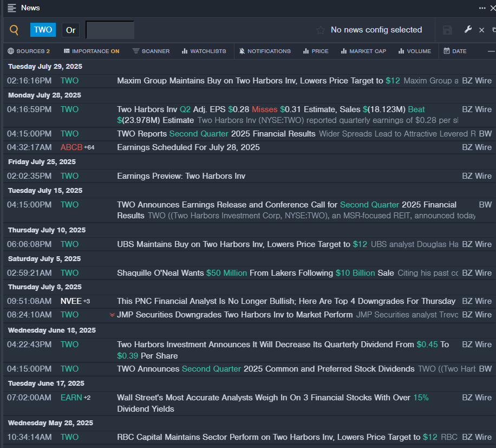Open the PNC Financial Analyst downgrades headline

point(286,301)
